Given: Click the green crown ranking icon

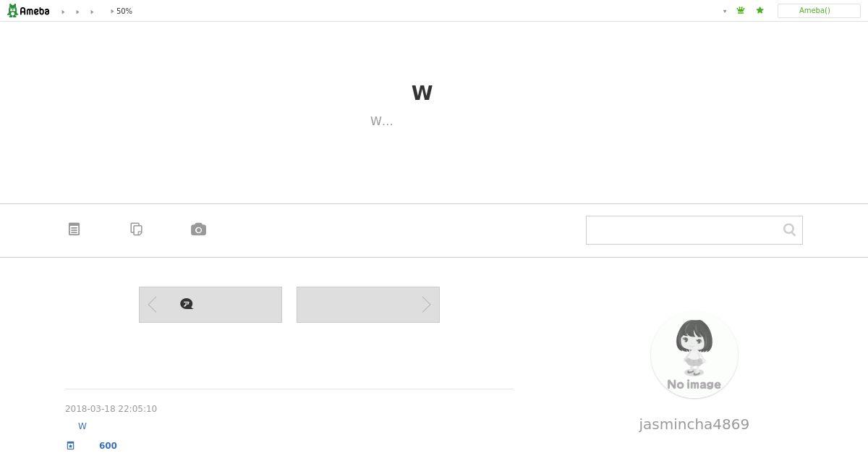Looking at the screenshot, I should point(741,11).
